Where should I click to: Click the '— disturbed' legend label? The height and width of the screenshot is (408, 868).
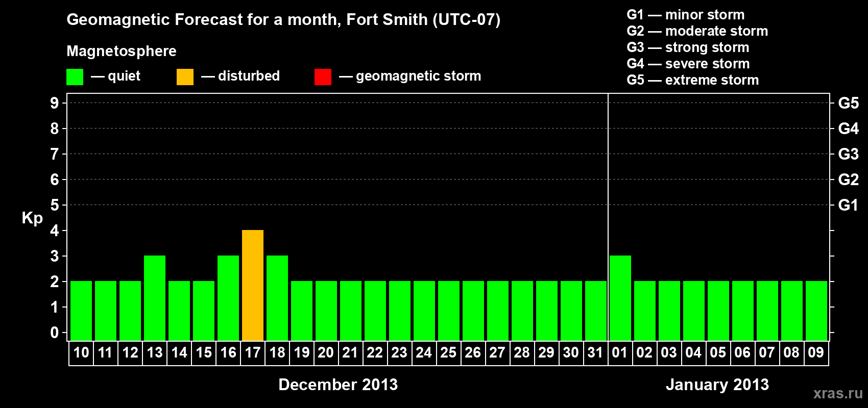tap(240, 76)
